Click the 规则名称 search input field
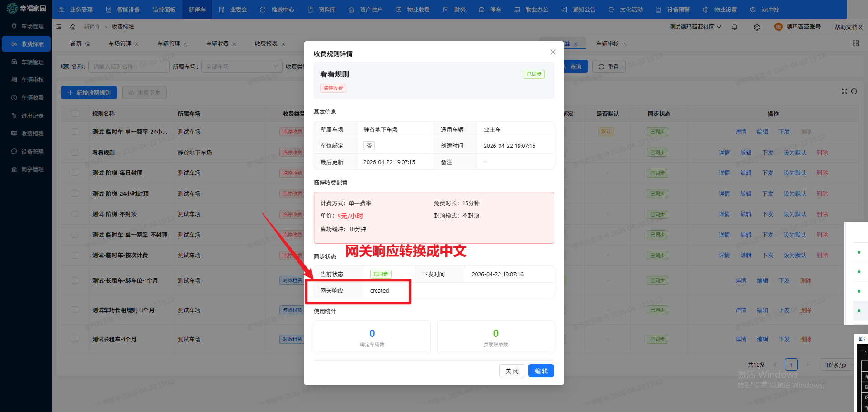Viewport: 868px width, 412px height. pos(128,66)
